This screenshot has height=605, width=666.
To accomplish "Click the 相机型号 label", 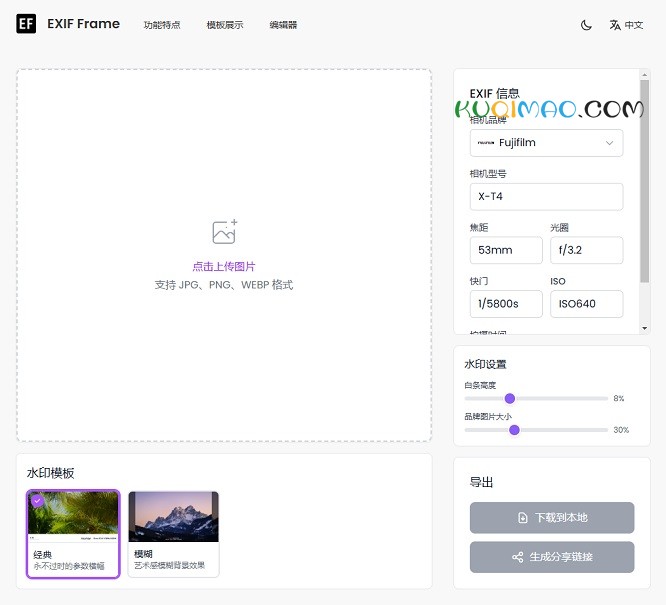I will point(488,174).
